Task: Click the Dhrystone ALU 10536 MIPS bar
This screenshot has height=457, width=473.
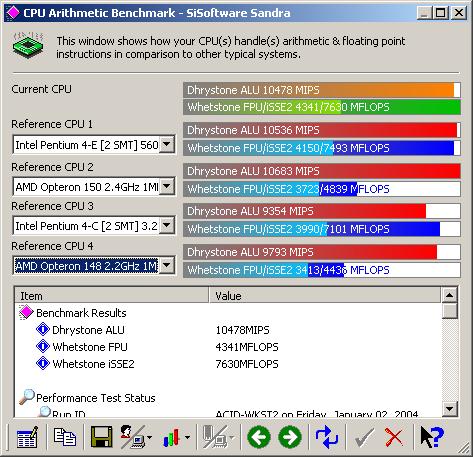Action: [x=322, y=130]
